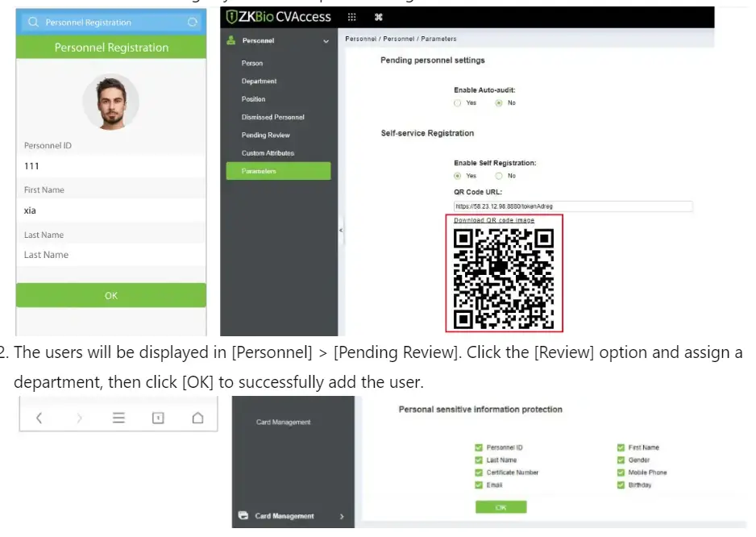Select the highlighted Parameters menu item
The height and width of the screenshot is (537, 756).
(278, 171)
